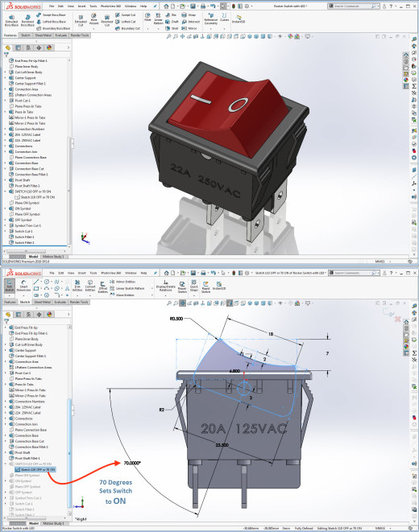Click the Smart Dimension tool
419x532 pixels.
tap(23, 286)
